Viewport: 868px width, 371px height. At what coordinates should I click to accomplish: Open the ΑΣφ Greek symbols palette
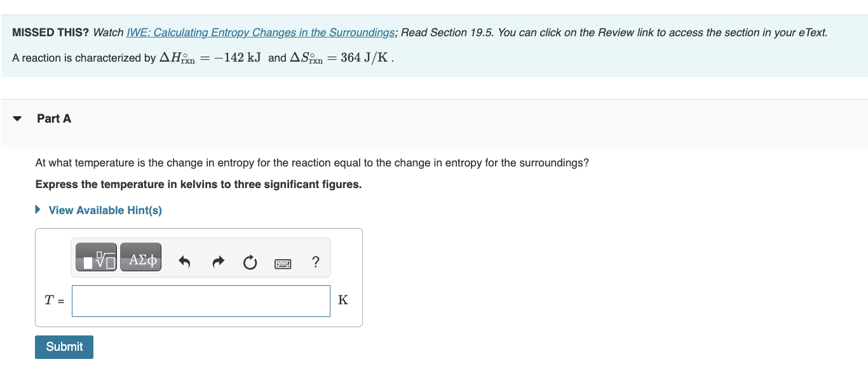click(x=140, y=257)
